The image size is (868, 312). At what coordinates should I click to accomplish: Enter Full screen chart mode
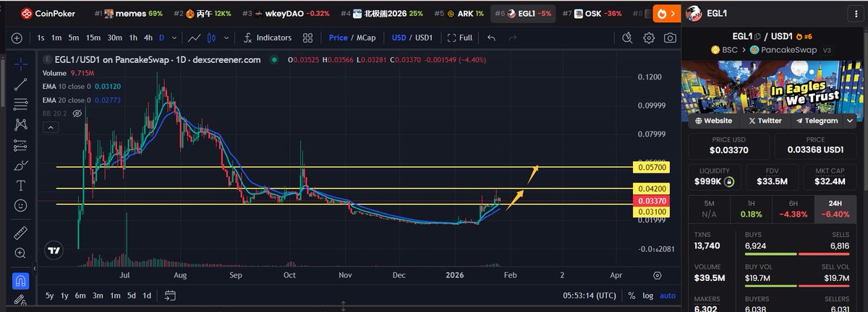pyautogui.click(x=460, y=38)
